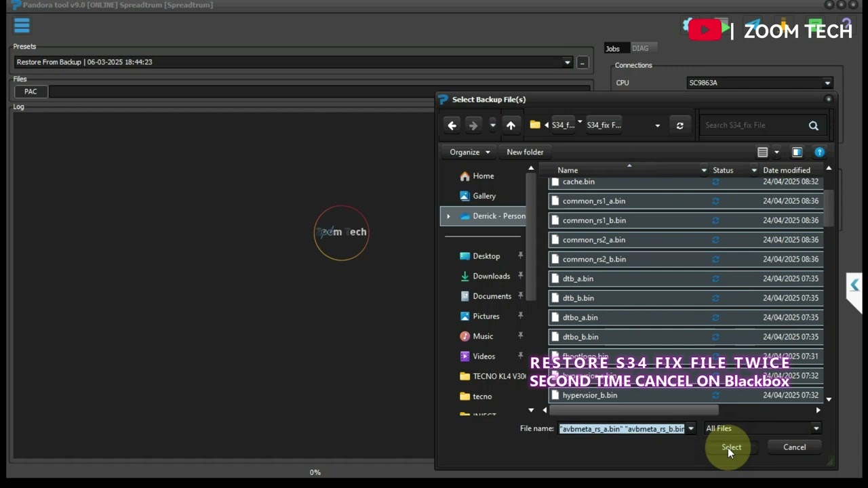Open Music quick access folder

click(482, 336)
